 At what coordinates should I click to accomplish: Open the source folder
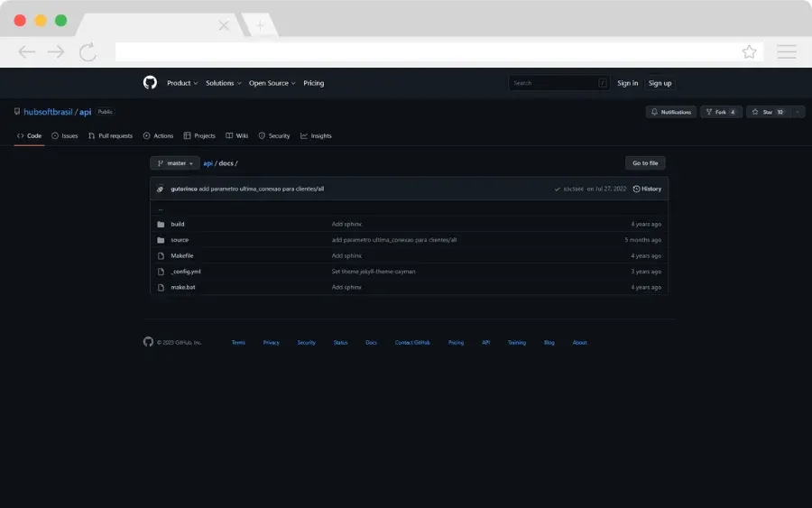180,240
